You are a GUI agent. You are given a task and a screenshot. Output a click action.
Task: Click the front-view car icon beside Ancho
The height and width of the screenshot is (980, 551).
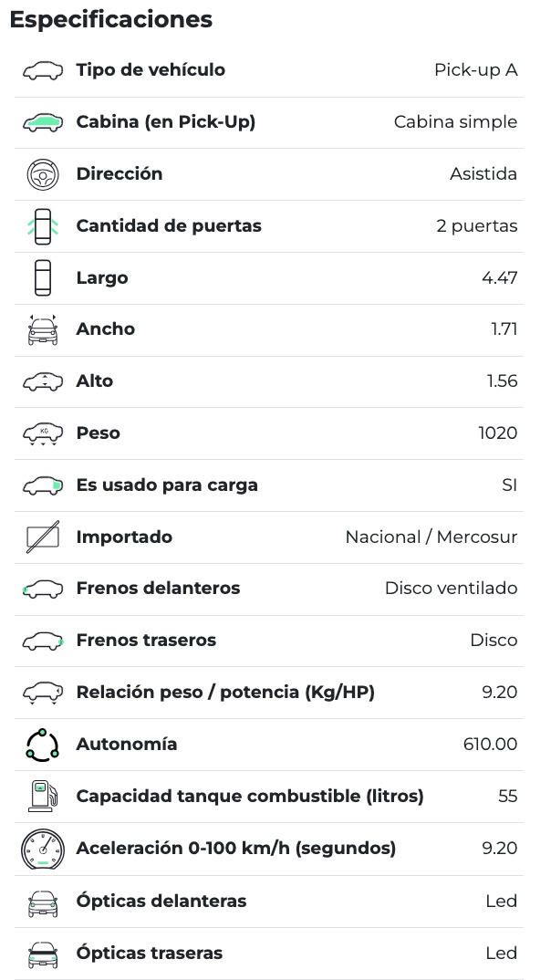click(x=43, y=329)
